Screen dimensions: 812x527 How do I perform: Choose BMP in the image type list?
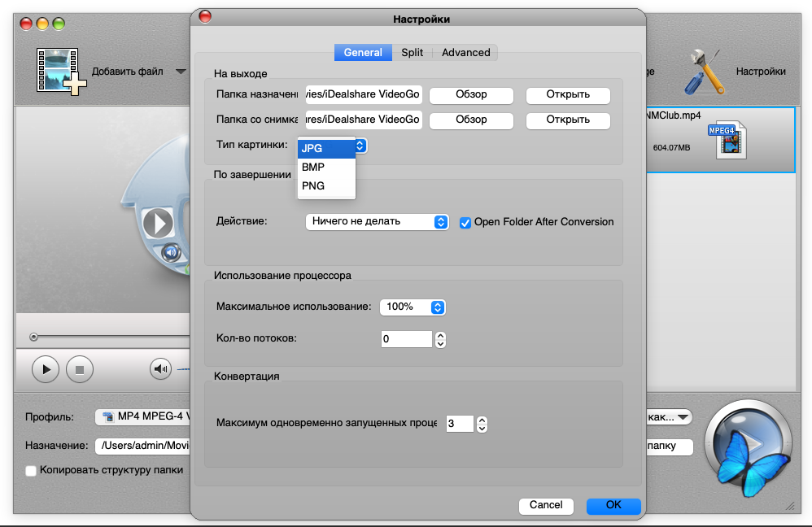click(x=313, y=167)
